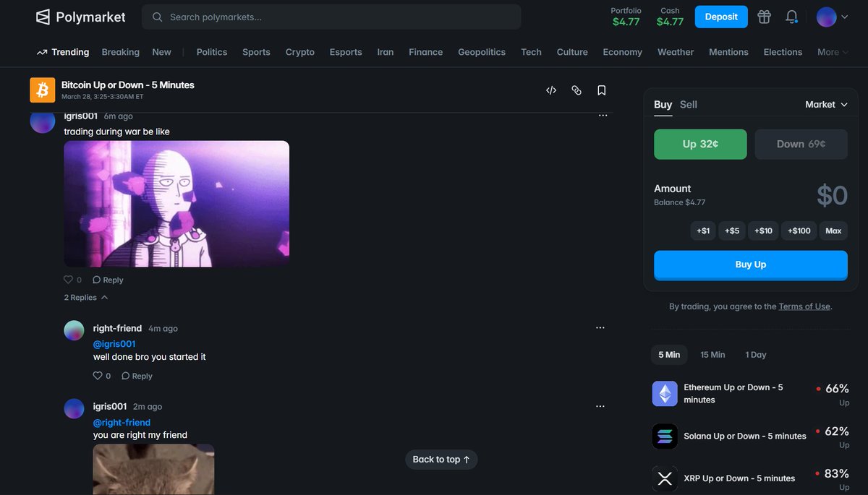868x495 pixels.
Task: Open the user profile menu
Action: point(832,17)
